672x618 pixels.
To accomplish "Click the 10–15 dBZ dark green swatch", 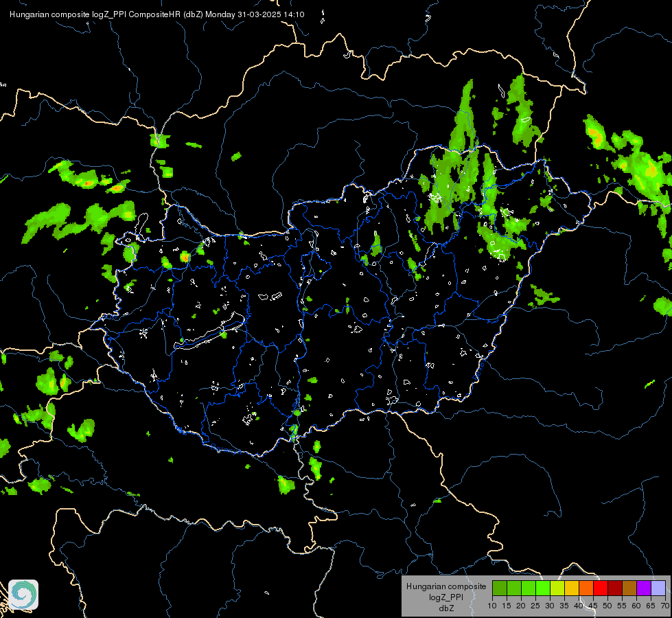I will (500, 588).
